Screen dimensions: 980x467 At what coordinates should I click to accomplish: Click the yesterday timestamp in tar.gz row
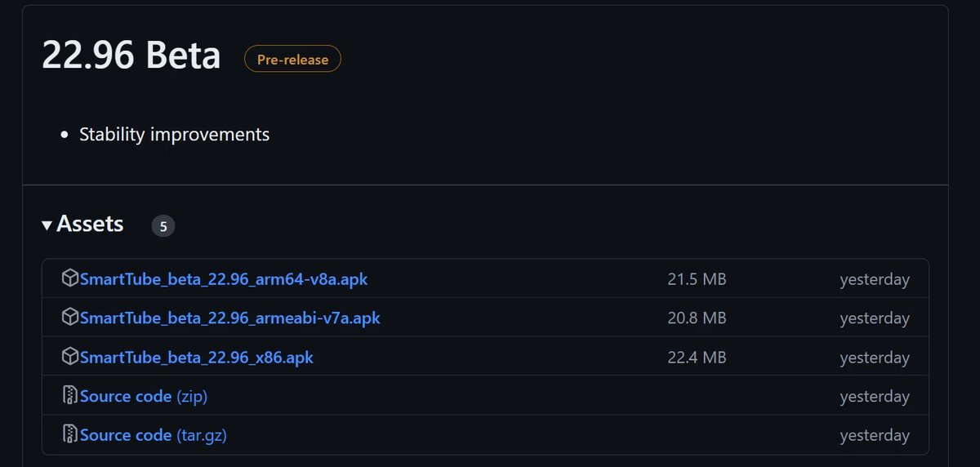875,435
